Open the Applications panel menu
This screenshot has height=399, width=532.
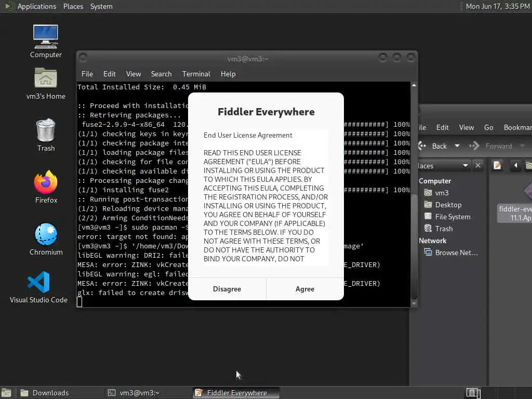point(37,6)
